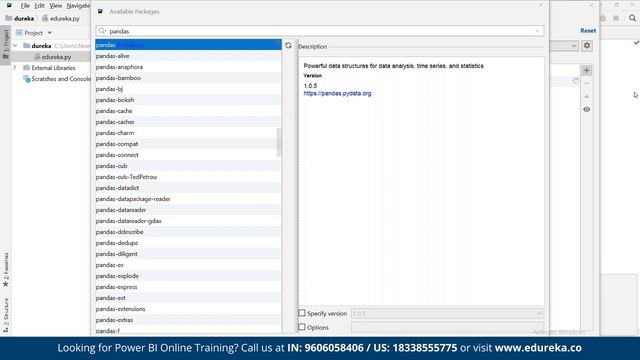Open the Project tool window sidebar tab
The height and width of the screenshot is (360, 640).
point(6,44)
